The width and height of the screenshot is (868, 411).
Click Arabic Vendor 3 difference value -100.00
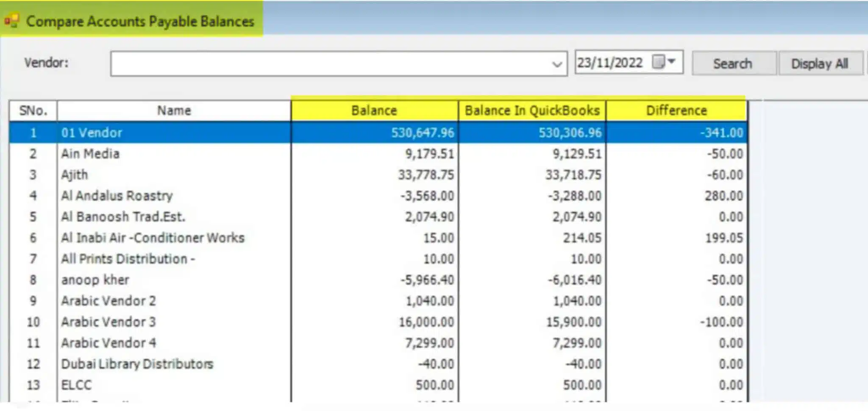(721, 322)
